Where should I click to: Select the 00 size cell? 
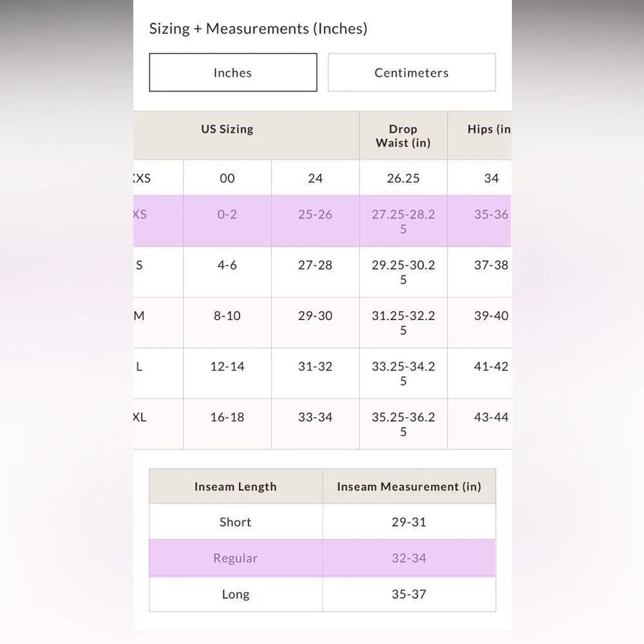coord(227,178)
